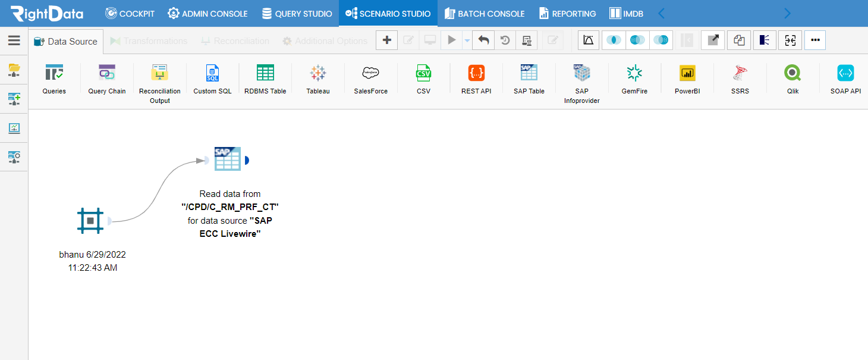
Task: Open the more options ellipsis button
Action: 815,40
